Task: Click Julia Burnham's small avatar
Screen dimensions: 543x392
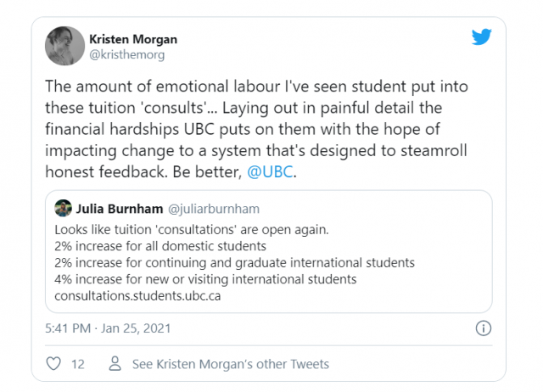Action: pyautogui.click(x=63, y=209)
